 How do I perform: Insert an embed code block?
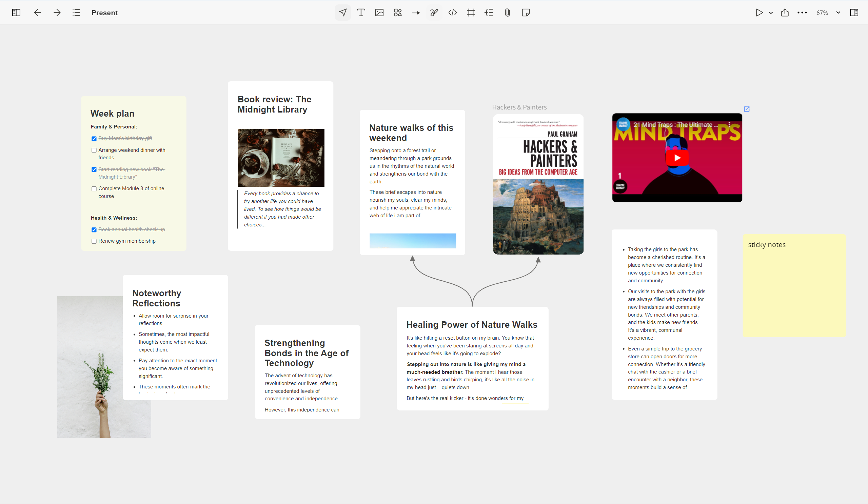[453, 13]
